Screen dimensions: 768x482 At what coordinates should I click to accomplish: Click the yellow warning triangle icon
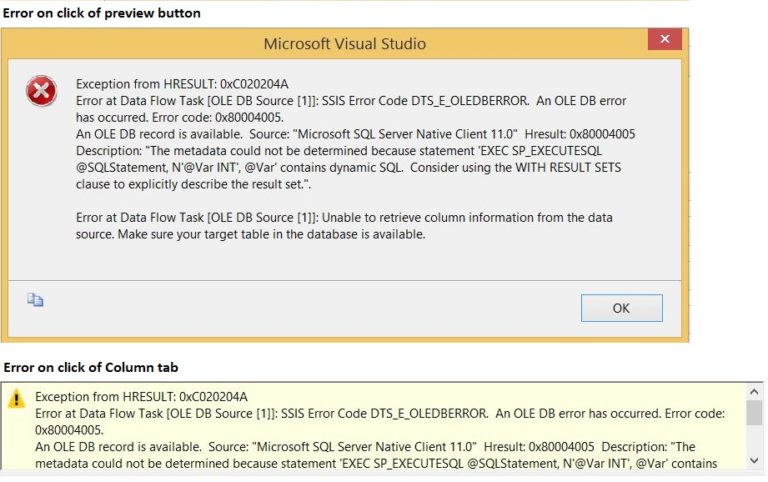tap(17, 399)
